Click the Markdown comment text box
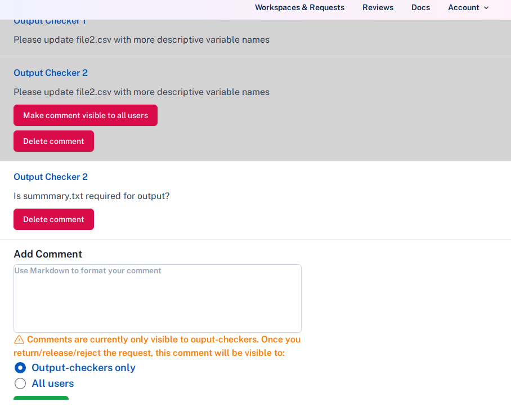The width and height of the screenshot is (511, 420). point(157,298)
